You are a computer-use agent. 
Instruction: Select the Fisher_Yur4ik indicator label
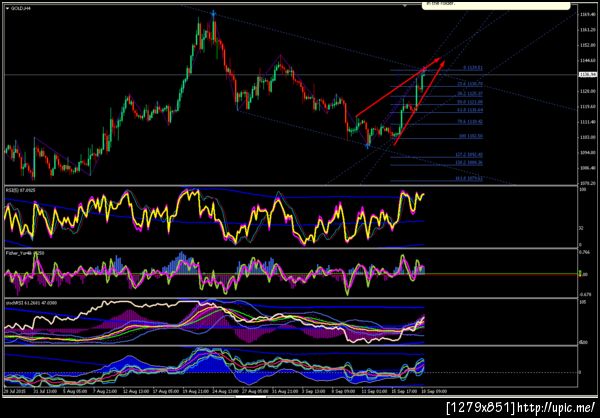point(23,253)
